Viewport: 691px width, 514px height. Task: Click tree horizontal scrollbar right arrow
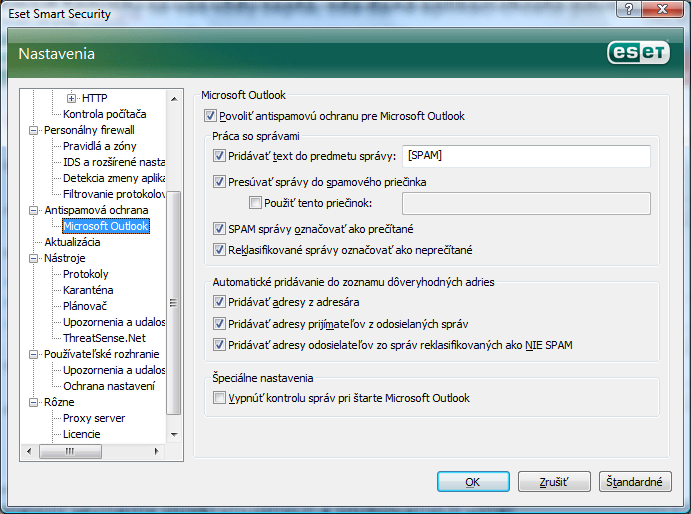pos(156,451)
